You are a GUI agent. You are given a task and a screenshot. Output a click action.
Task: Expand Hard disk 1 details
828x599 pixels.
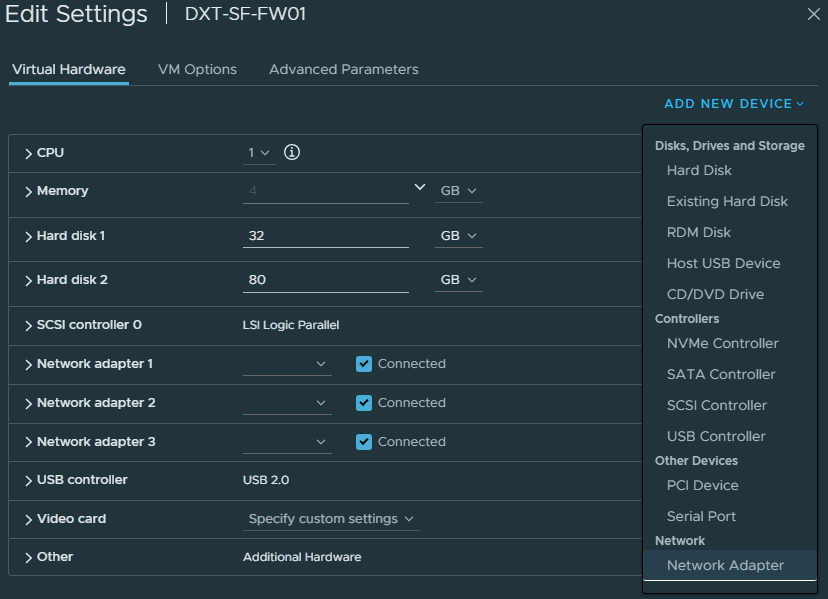tap(29, 236)
